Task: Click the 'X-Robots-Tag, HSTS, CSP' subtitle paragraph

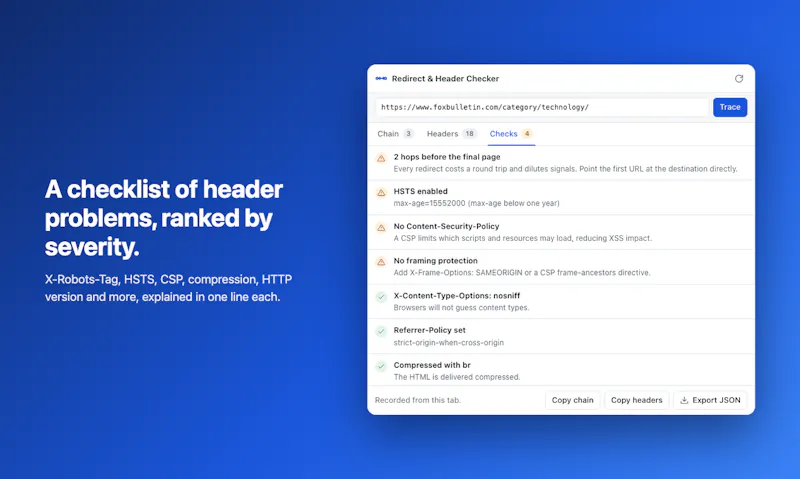Action: pos(168,288)
